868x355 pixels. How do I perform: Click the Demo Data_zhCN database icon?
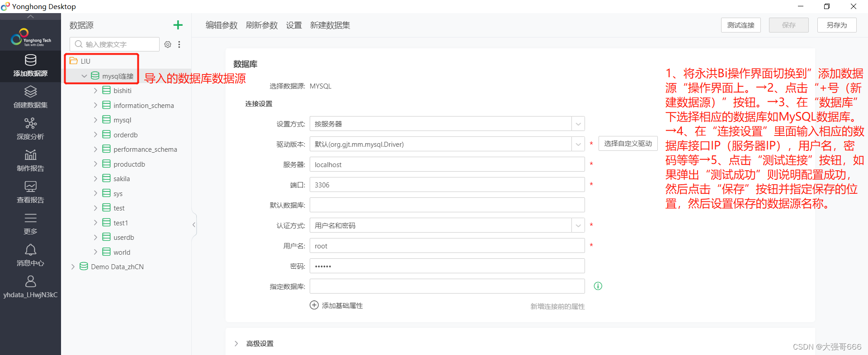click(x=84, y=266)
